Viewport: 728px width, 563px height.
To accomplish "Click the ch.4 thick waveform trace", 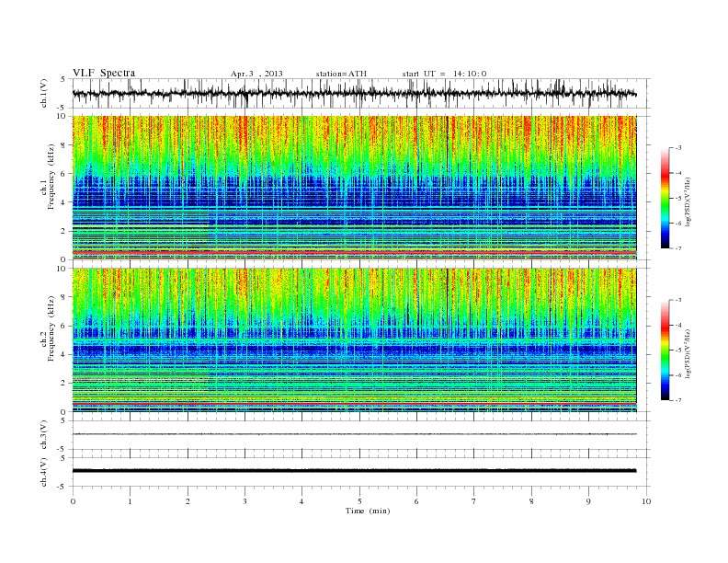I will click(x=354, y=471).
